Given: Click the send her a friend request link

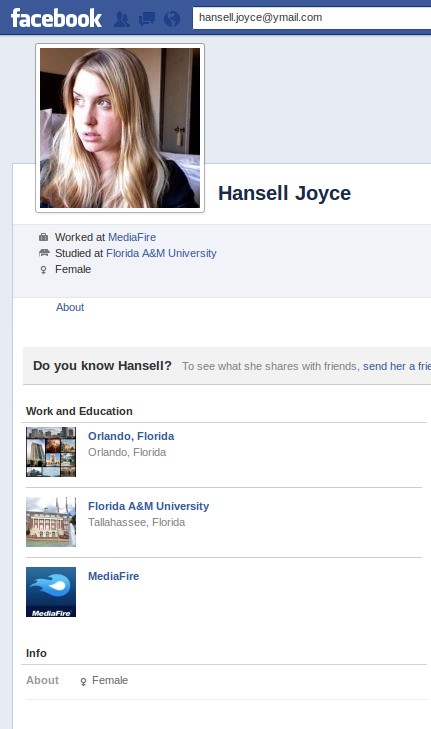Looking at the screenshot, I should coord(397,366).
